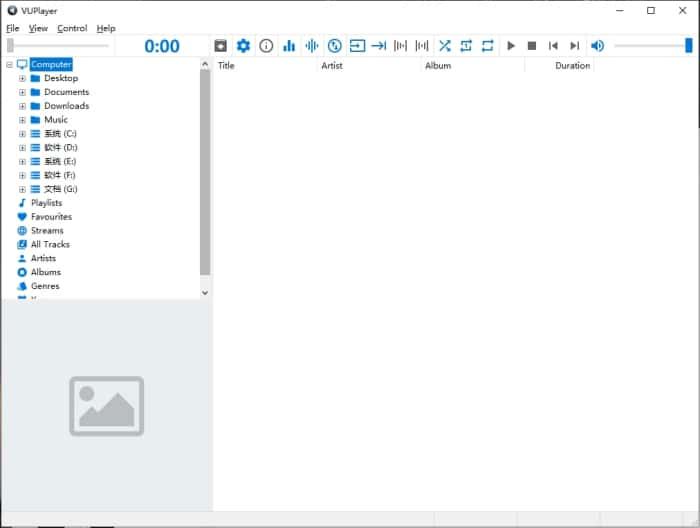Click the track information icon
Image resolution: width=700 pixels, height=528 pixels.
(266, 46)
